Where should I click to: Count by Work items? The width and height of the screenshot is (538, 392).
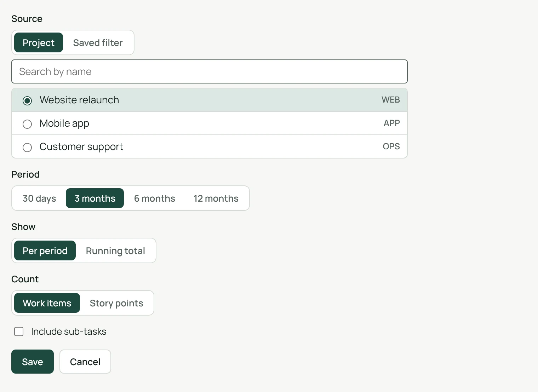(47, 303)
